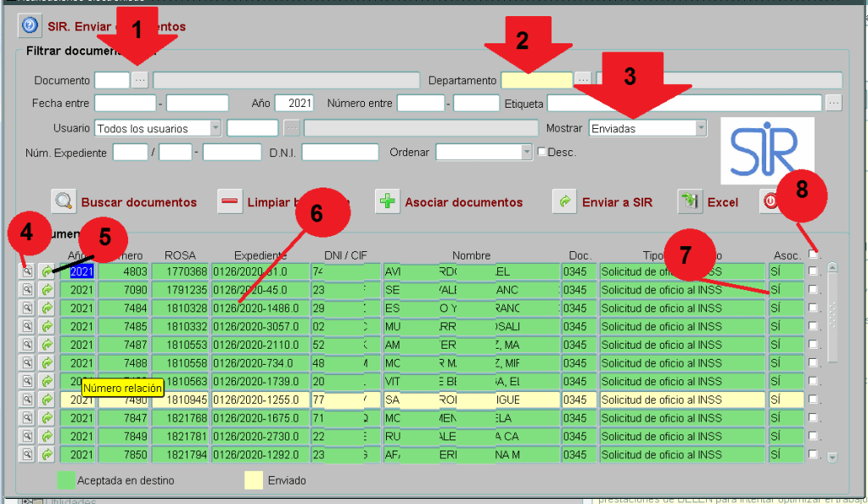
Task: Open Documento lookup ellipsis button
Action: [140, 80]
